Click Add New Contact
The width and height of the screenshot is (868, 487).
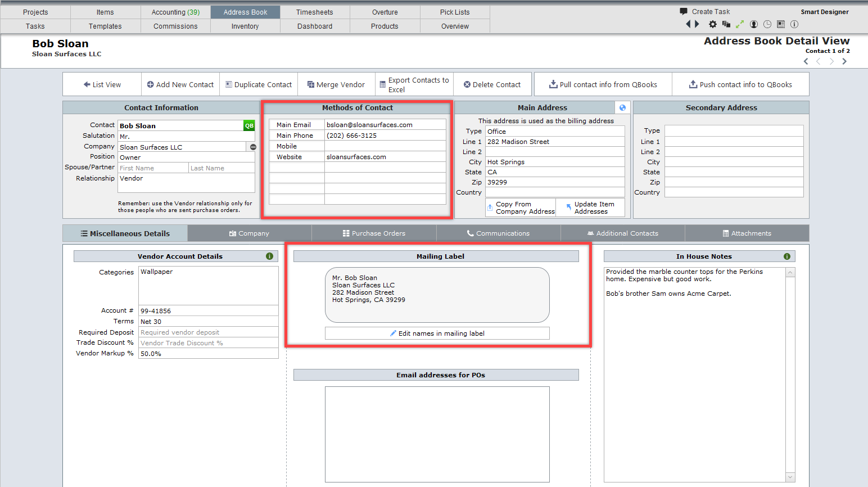tap(180, 84)
